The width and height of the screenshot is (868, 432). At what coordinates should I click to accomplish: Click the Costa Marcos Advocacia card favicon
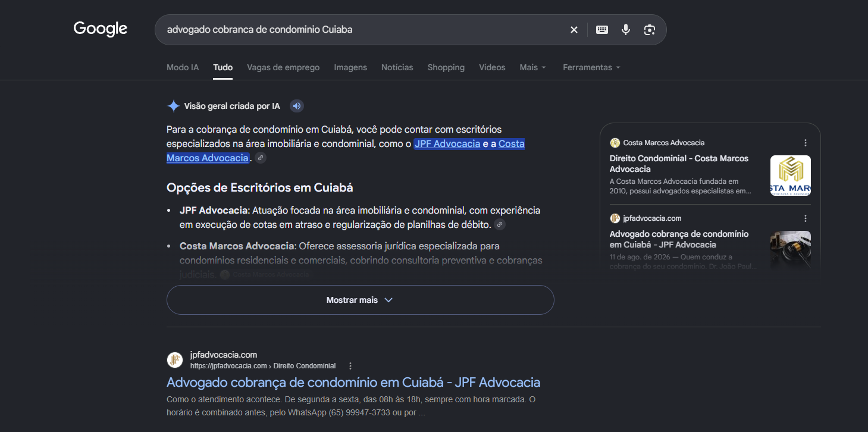click(615, 143)
